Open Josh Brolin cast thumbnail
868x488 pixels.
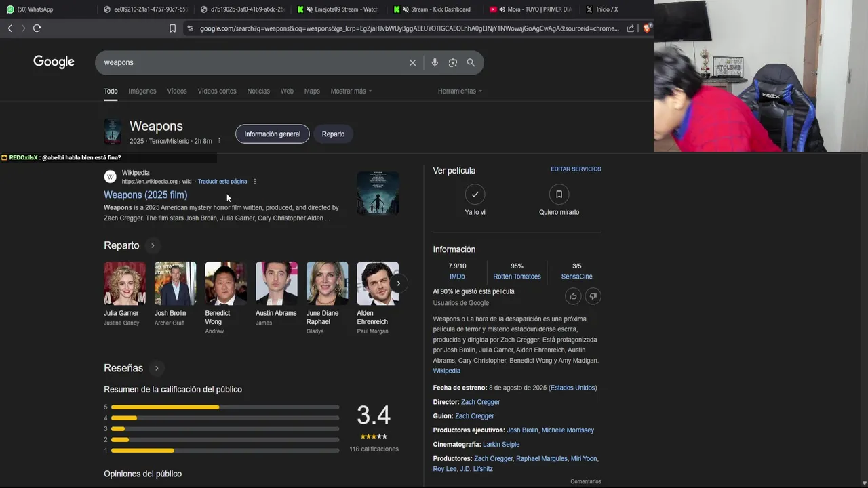tap(175, 283)
